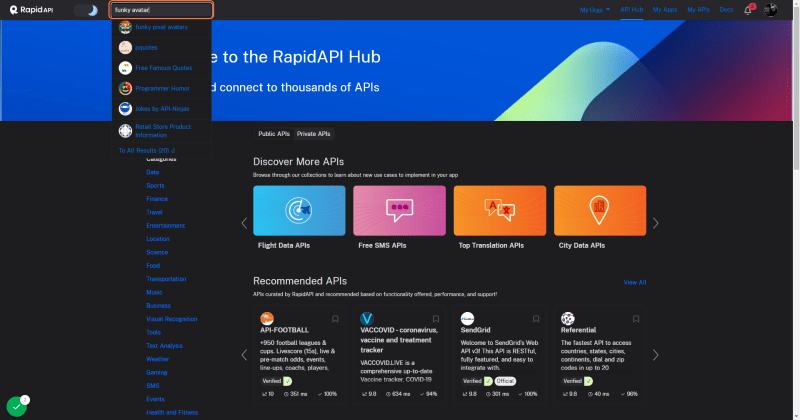Open Docs in top navigation
800x420 pixels.
726,10
